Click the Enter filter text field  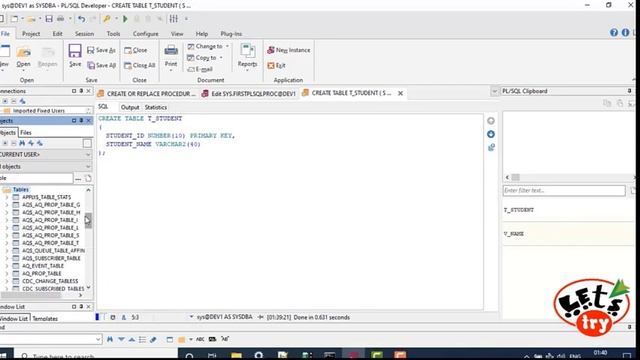click(x=564, y=191)
